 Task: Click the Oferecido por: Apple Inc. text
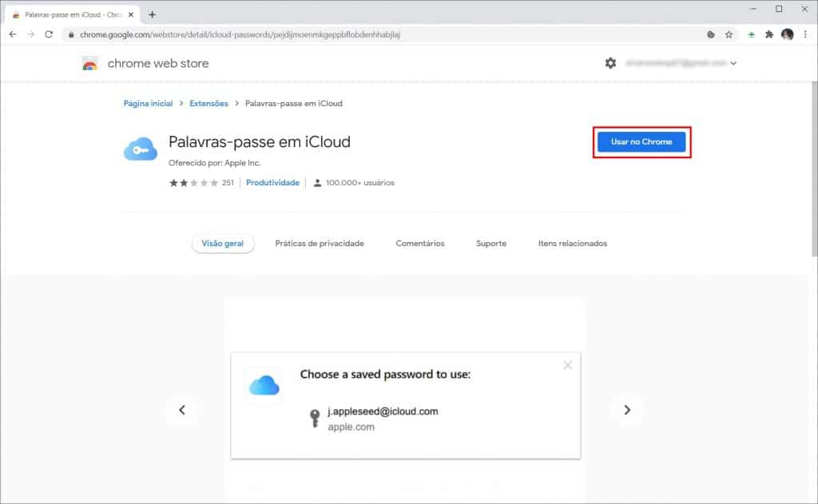point(214,163)
